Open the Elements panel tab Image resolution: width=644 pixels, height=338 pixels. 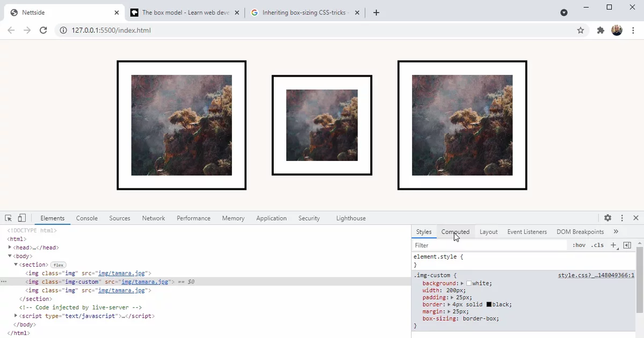coord(53,218)
